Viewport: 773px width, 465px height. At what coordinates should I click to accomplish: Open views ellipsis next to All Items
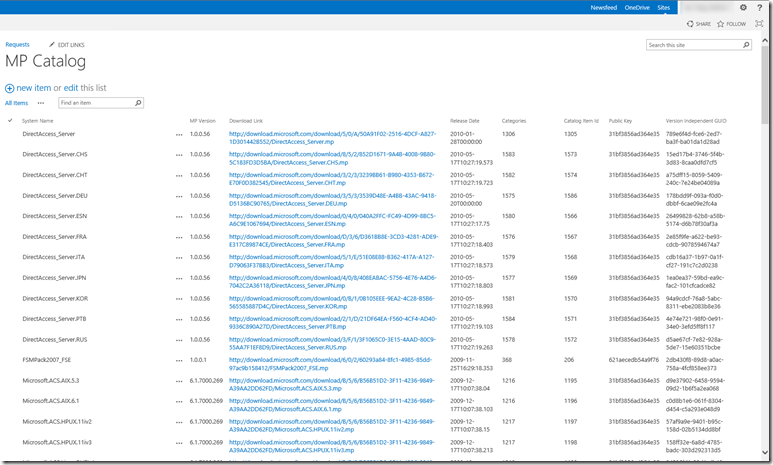pyautogui.click(x=41, y=103)
